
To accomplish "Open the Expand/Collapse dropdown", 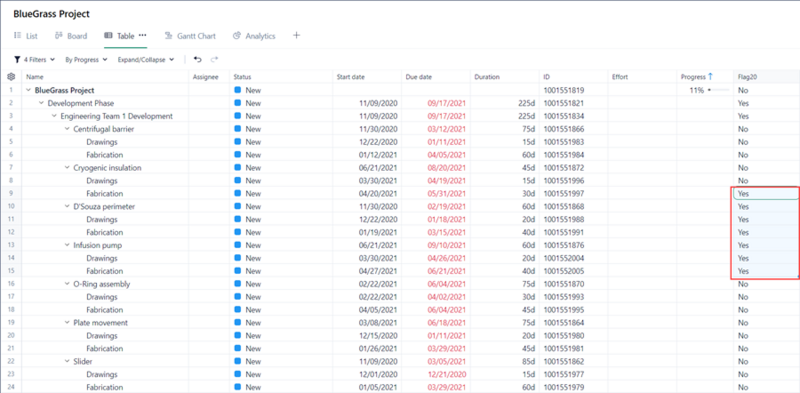I will point(146,60).
